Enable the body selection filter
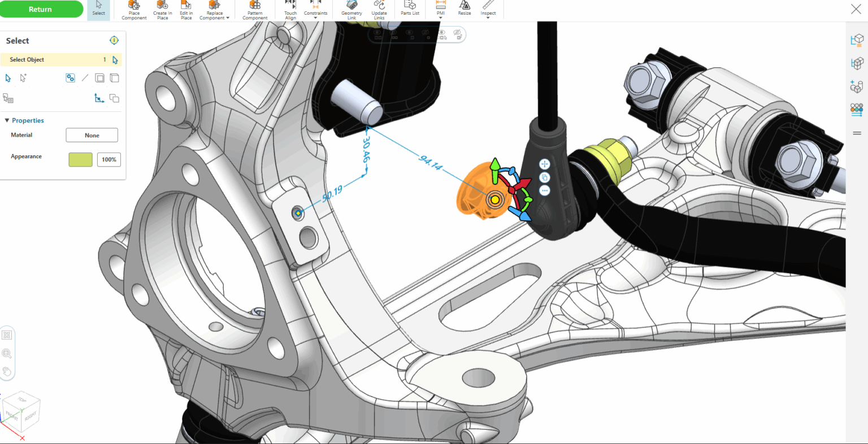This screenshot has height=444, width=868. (115, 78)
